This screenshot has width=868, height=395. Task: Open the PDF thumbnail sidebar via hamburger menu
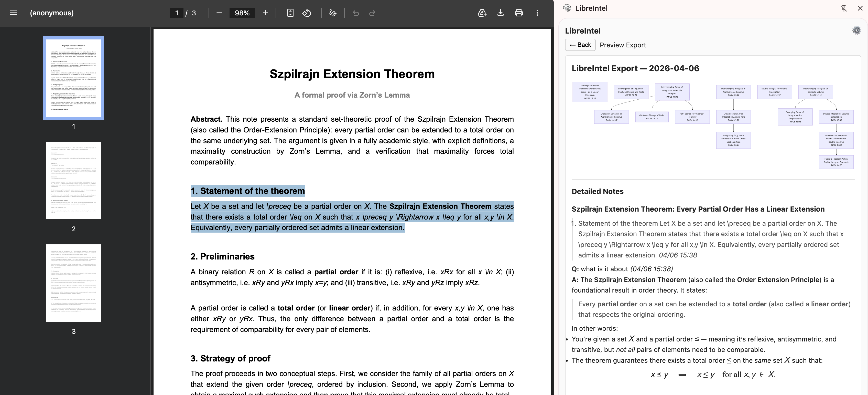click(x=13, y=13)
